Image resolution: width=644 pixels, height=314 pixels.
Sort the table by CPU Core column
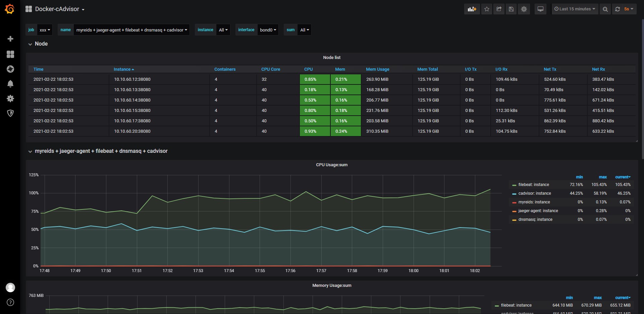(270, 69)
